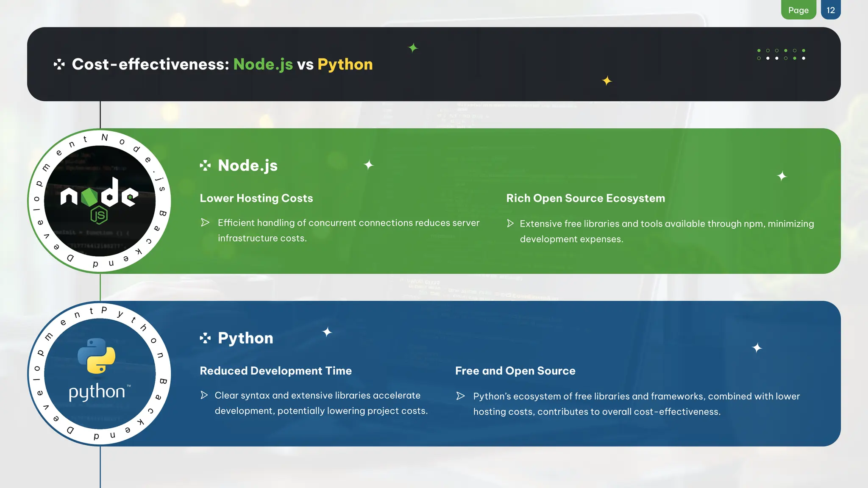Click the green Page label badge
This screenshot has height=488, width=868.
(x=798, y=10)
